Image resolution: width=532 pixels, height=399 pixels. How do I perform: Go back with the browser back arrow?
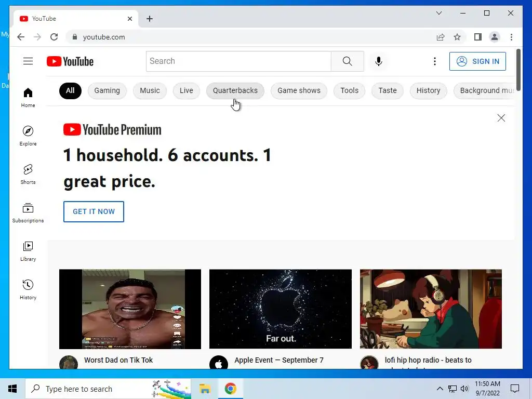(21, 37)
